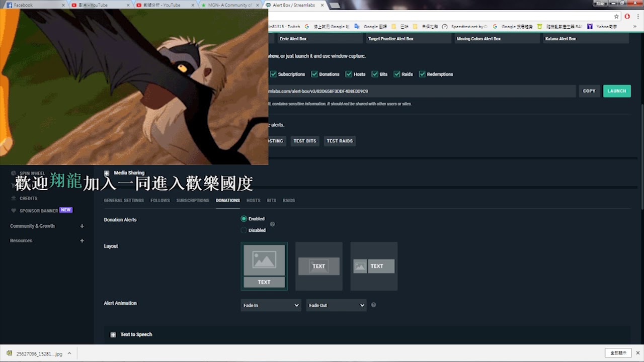Select the Disabled radio for Donation Alerts
The image size is (644, 362).
click(244, 230)
